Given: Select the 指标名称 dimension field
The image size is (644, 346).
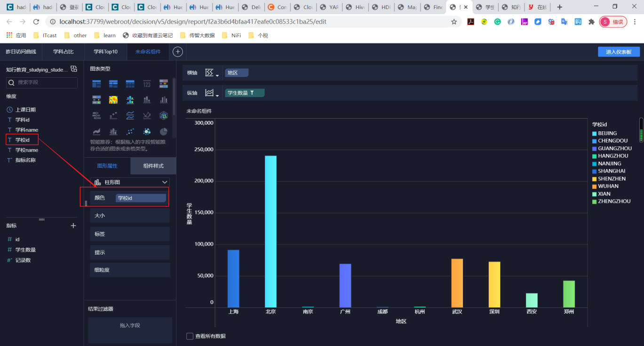Looking at the screenshot, I should coord(25,160).
